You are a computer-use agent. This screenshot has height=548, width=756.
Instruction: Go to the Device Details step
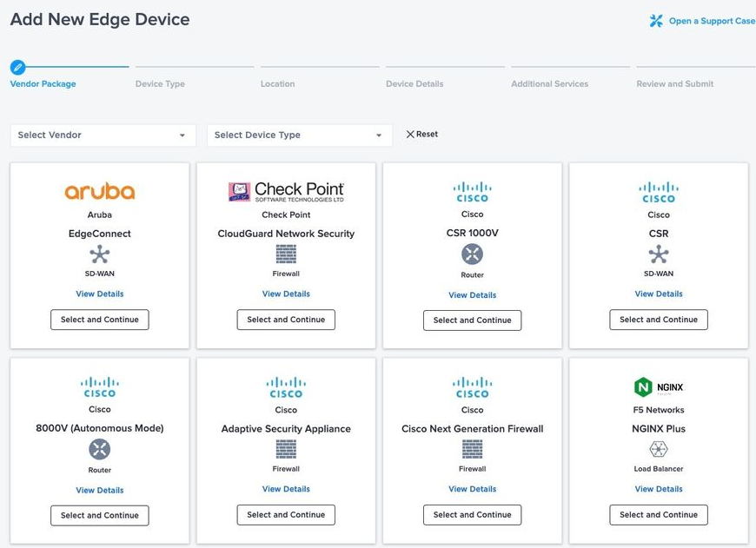[414, 84]
